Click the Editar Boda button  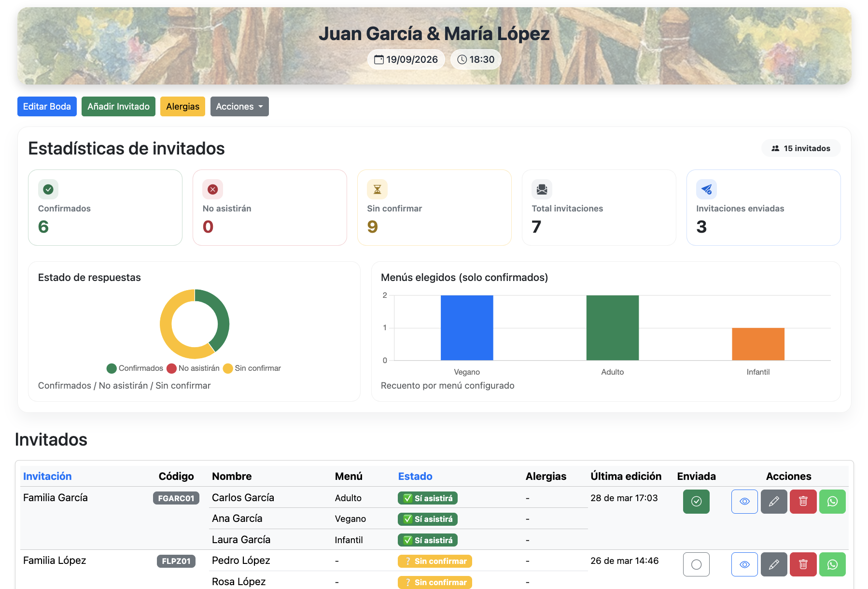(x=47, y=107)
